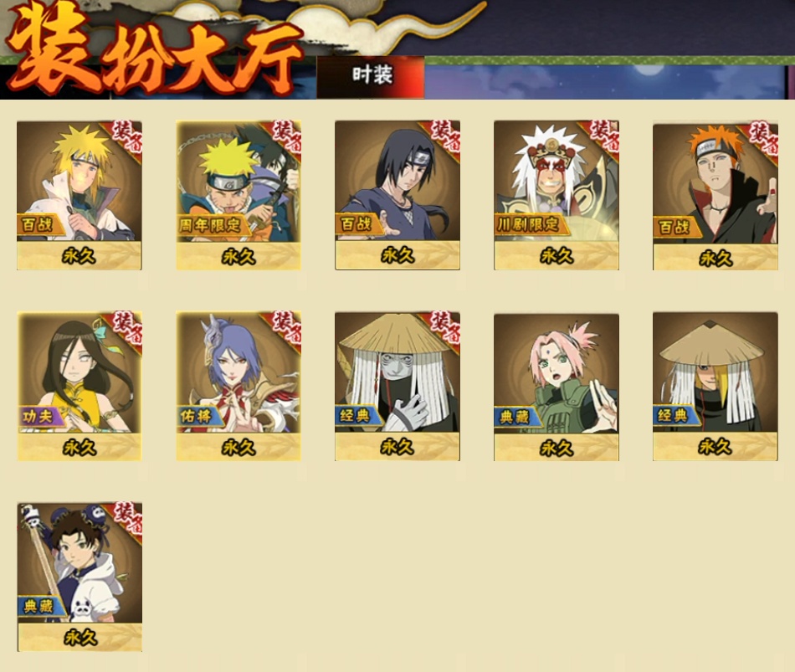Click the 周年限定 tag on the Naruto card

click(x=212, y=224)
